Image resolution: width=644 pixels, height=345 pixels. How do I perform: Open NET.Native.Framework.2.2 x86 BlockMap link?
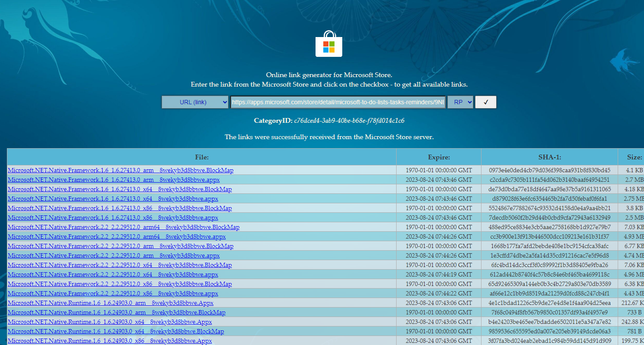point(119,284)
